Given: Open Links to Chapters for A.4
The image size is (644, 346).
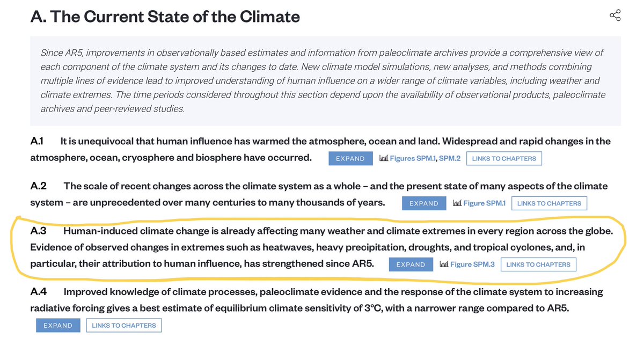Looking at the screenshot, I should click(x=124, y=325).
